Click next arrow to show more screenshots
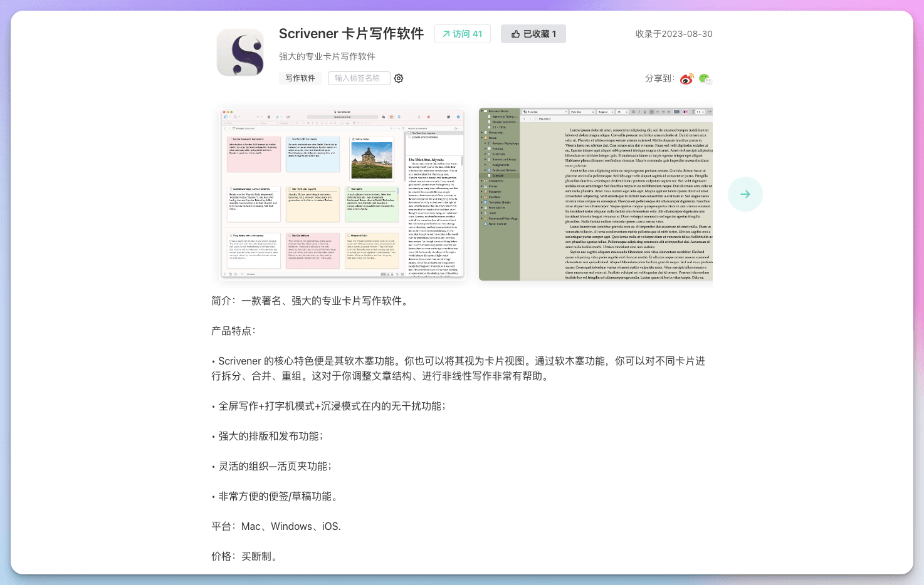Viewport: 924px width, 585px height. coord(745,194)
